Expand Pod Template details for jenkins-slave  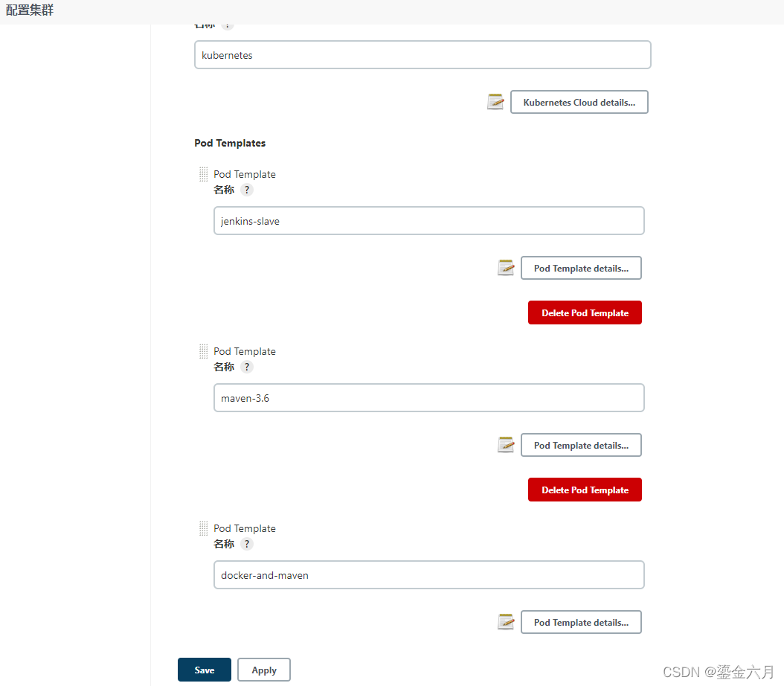point(581,268)
